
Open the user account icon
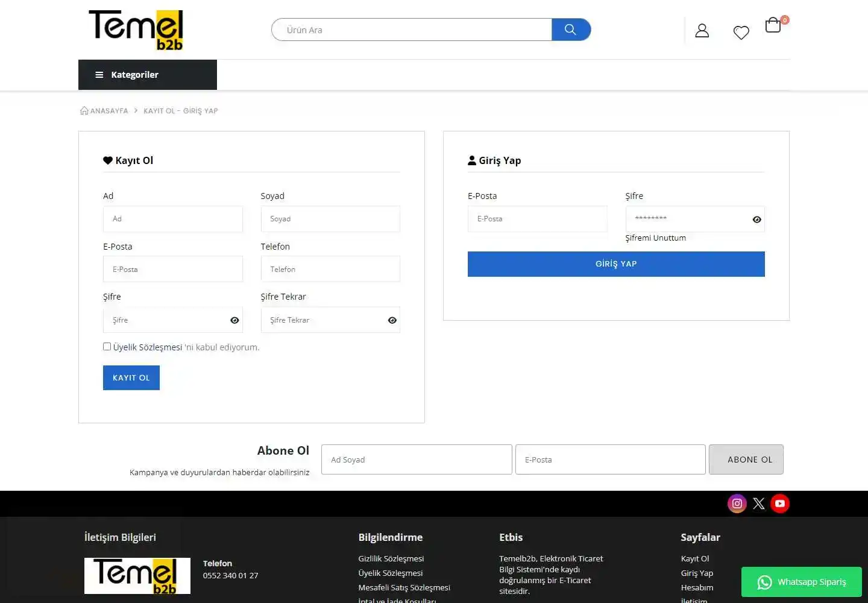point(702,31)
